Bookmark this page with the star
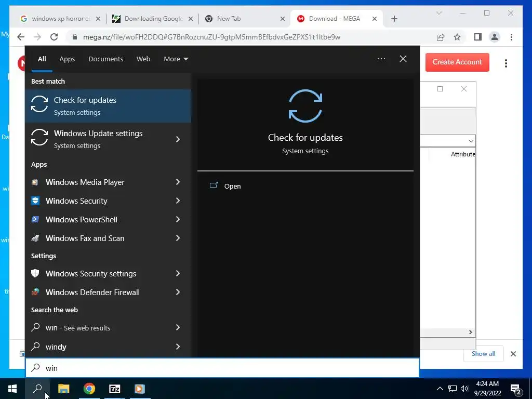The image size is (532, 399). (x=457, y=37)
